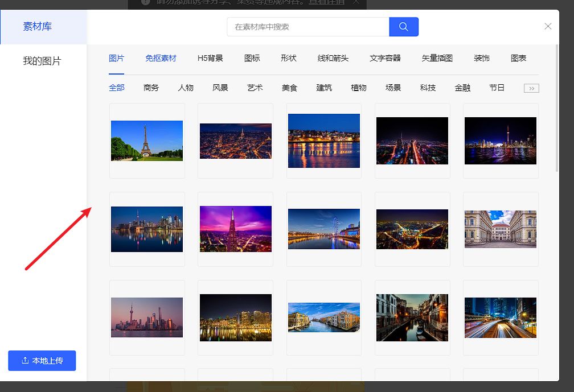
Task: Choose the 金融 category
Action: pos(462,88)
